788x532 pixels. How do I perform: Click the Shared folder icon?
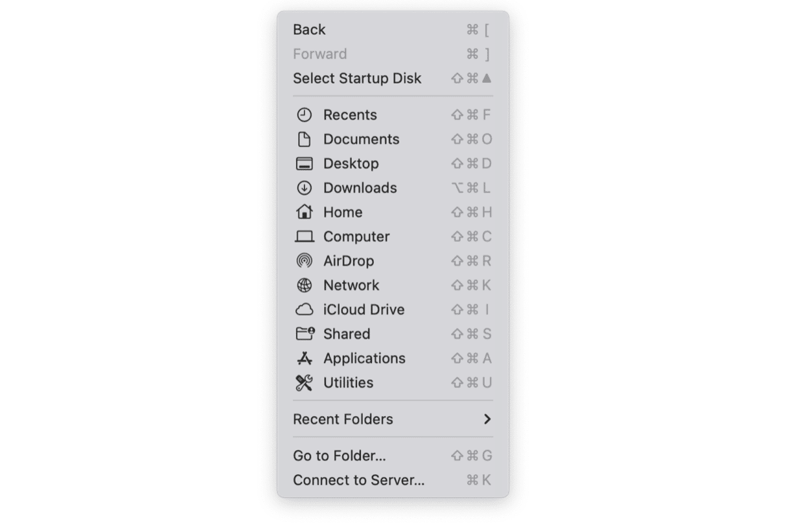tap(305, 334)
